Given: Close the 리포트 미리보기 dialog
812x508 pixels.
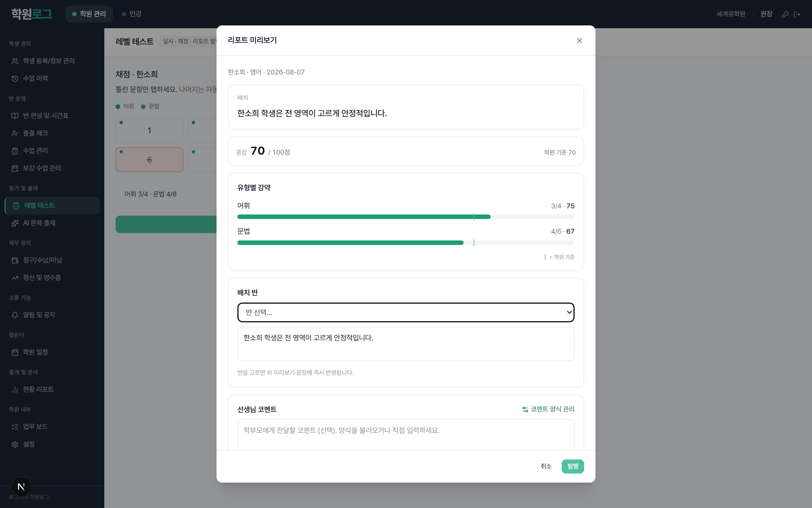Looking at the screenshot, I should point(579,41).
